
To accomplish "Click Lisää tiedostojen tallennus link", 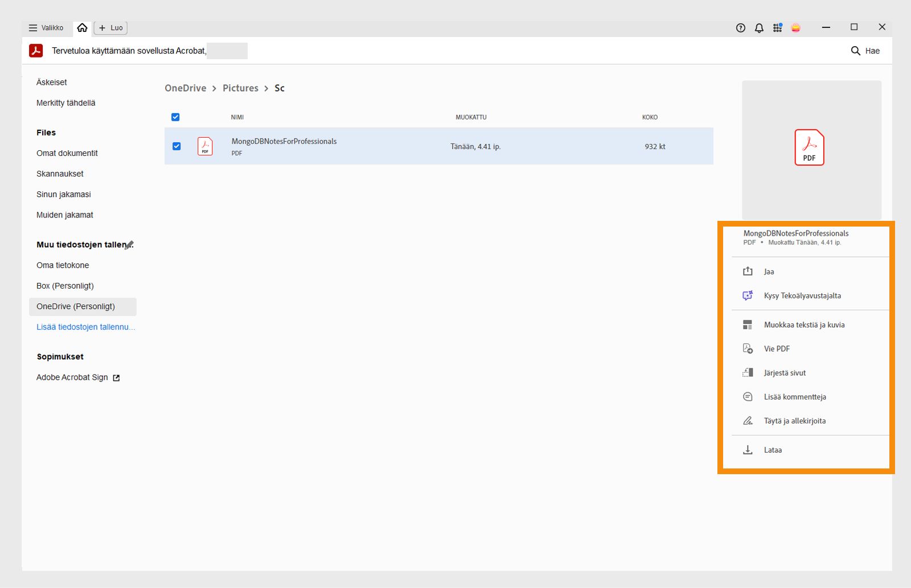I will pos(85,327).
